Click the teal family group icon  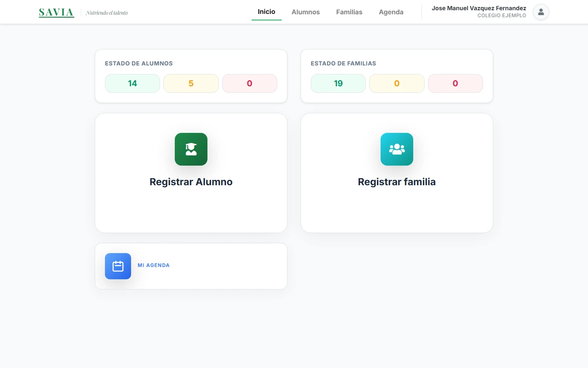(397, 149)
